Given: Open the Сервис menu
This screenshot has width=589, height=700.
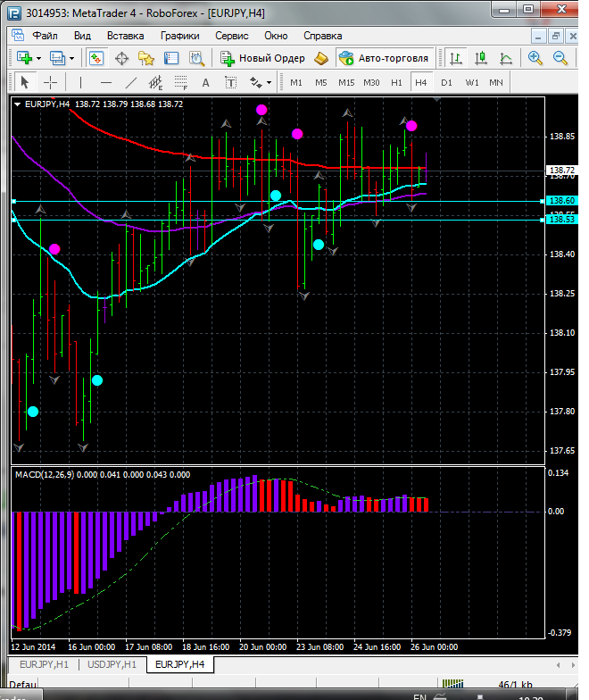Looking at the screenshot, I should point(232,36).
